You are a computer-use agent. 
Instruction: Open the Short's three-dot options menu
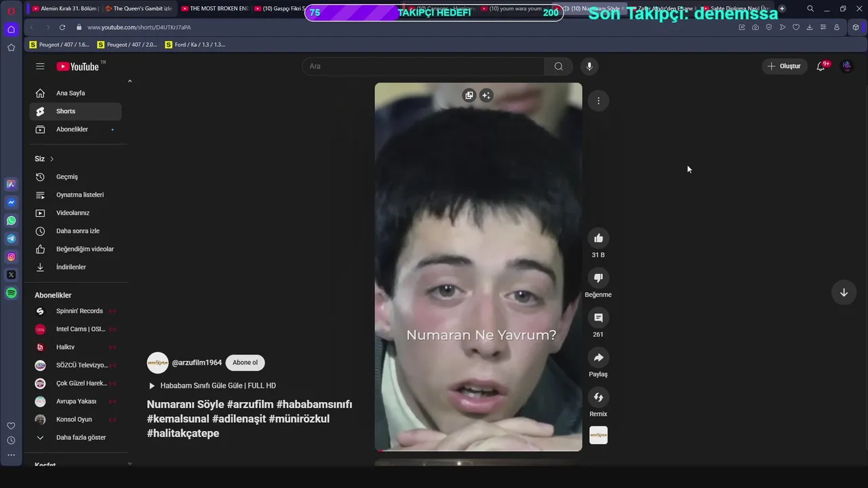pyautogui.click(x=598, y=101)
